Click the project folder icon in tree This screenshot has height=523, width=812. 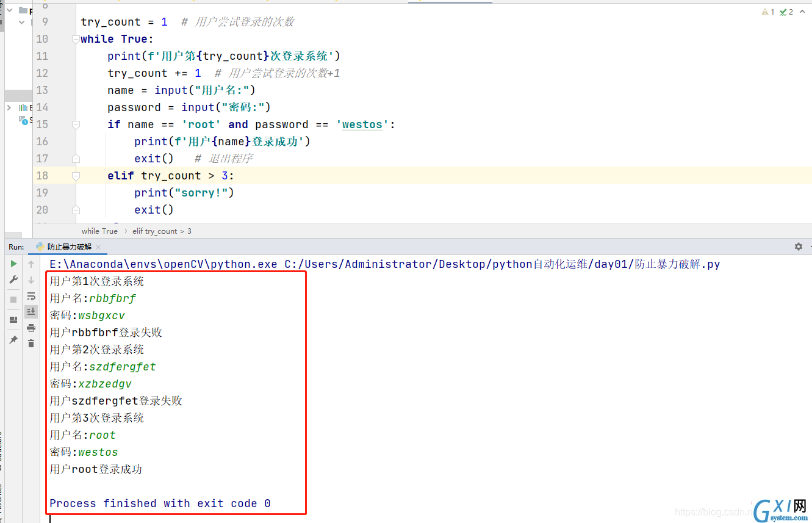pyautogui.click(x=23, y=10)
